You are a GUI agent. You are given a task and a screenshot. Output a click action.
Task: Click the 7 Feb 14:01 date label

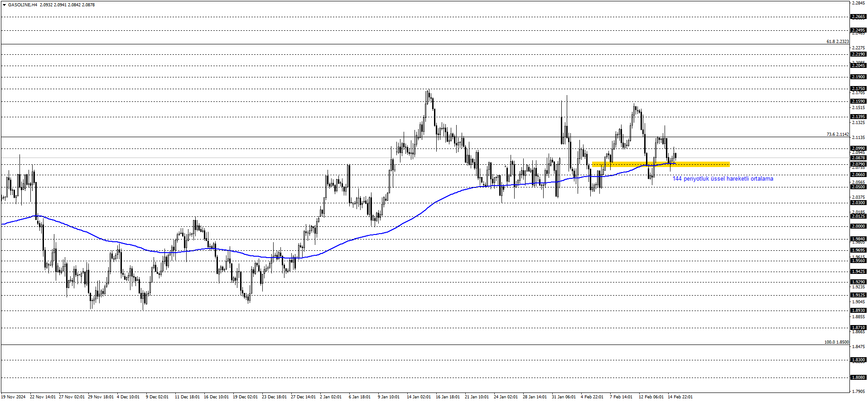click(x=621, y=397)
